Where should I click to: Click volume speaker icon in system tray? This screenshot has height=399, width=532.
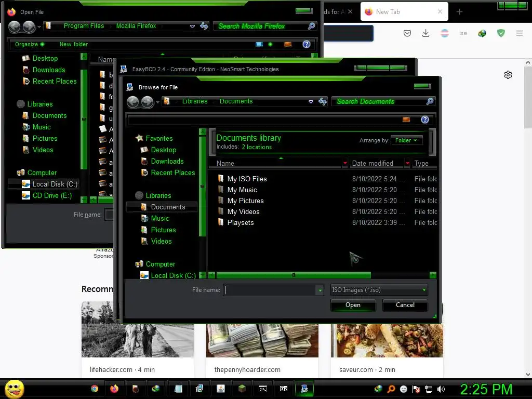coord(441,389)
